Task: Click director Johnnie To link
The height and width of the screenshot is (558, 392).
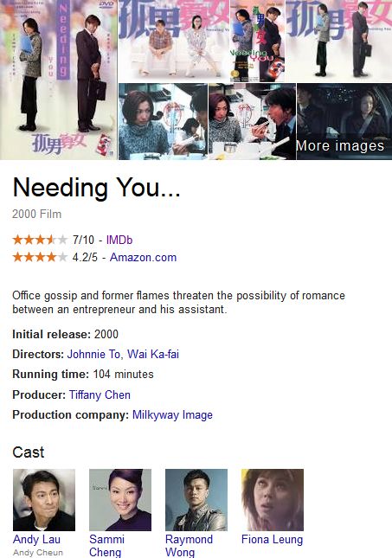Action: [93, 354]
